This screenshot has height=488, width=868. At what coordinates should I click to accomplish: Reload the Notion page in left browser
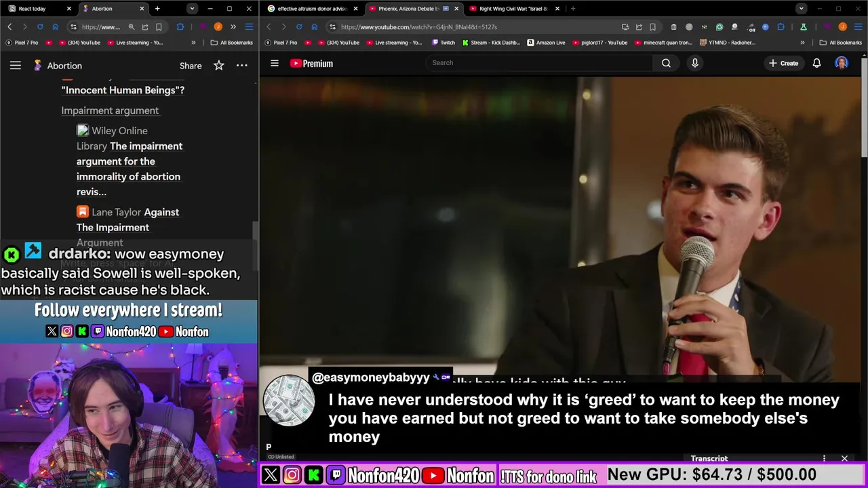pos(40,27)
